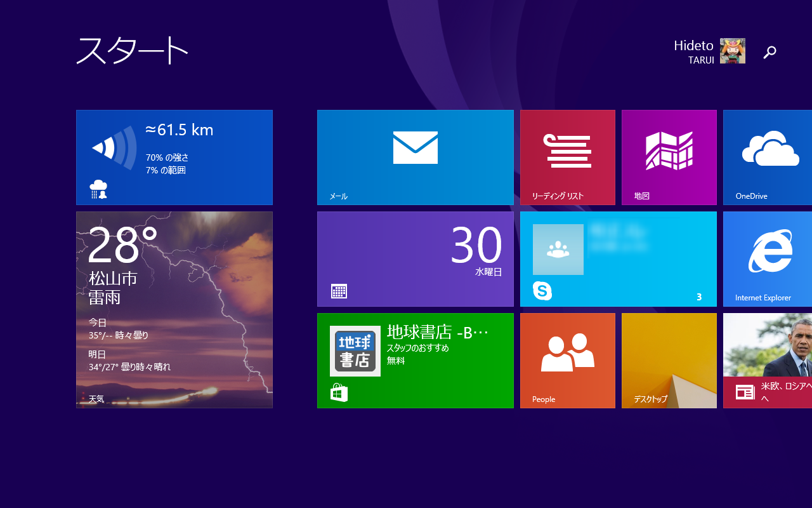Open the news photo of the man in a suit

(768, 345)
